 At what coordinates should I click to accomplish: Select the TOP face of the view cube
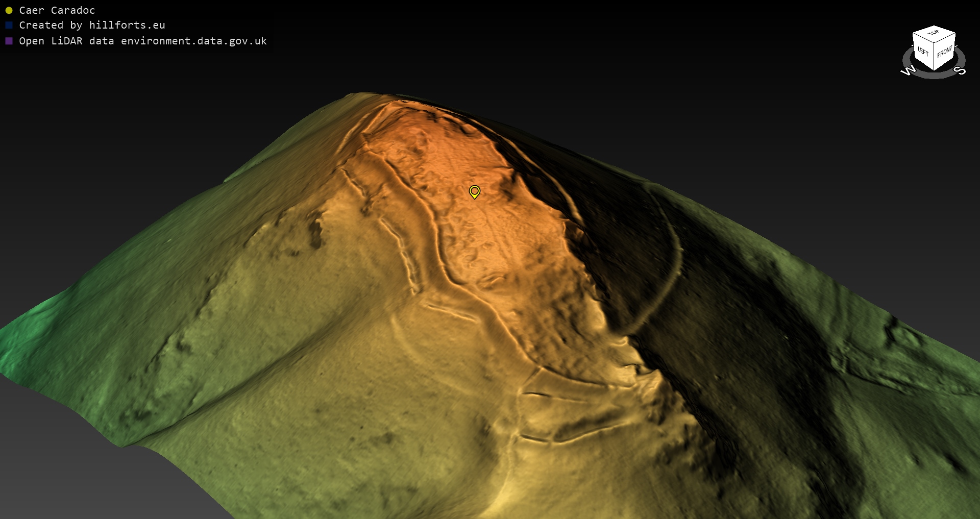coord(934,33)
